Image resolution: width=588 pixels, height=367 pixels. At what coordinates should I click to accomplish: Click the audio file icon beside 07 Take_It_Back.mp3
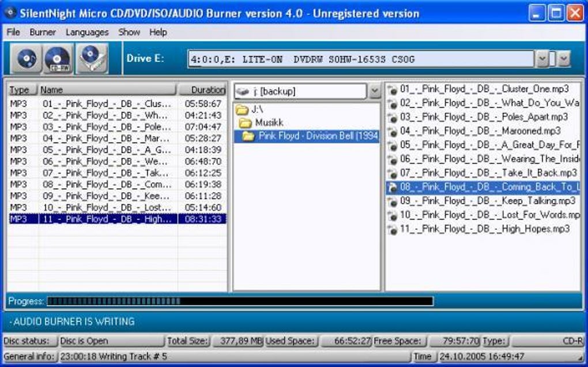point(392,173)
